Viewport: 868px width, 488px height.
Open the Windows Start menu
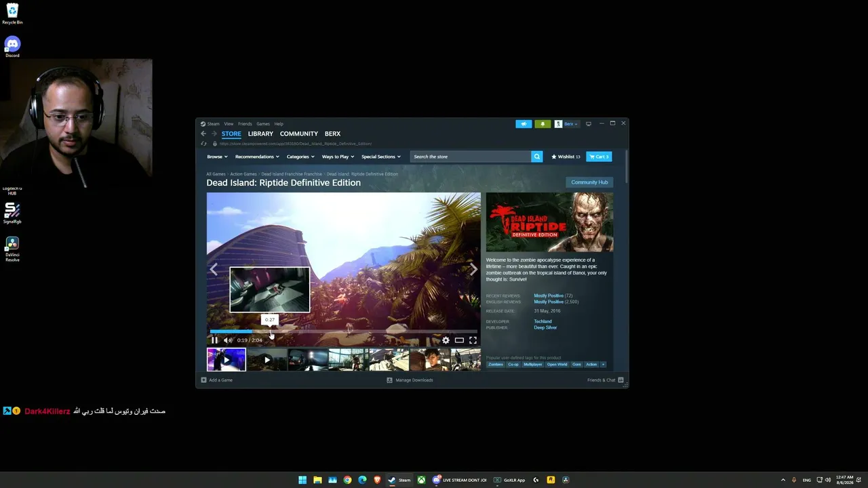(302, 480)
